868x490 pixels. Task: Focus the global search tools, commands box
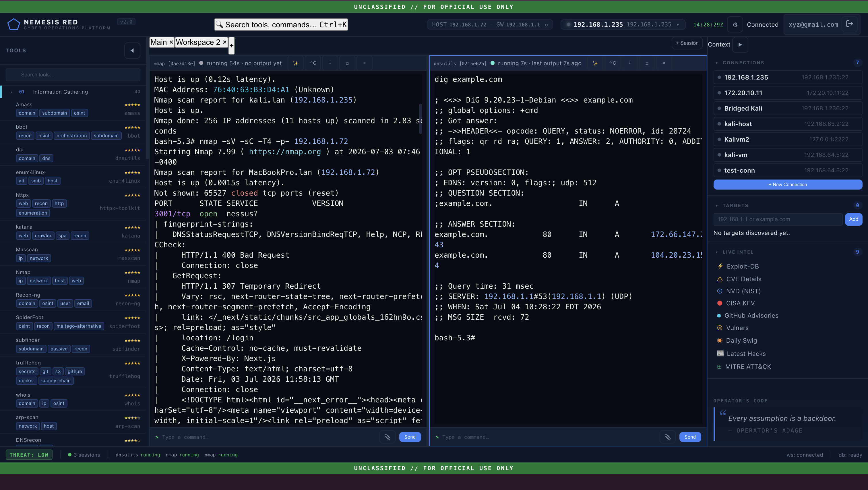[281, 25]
